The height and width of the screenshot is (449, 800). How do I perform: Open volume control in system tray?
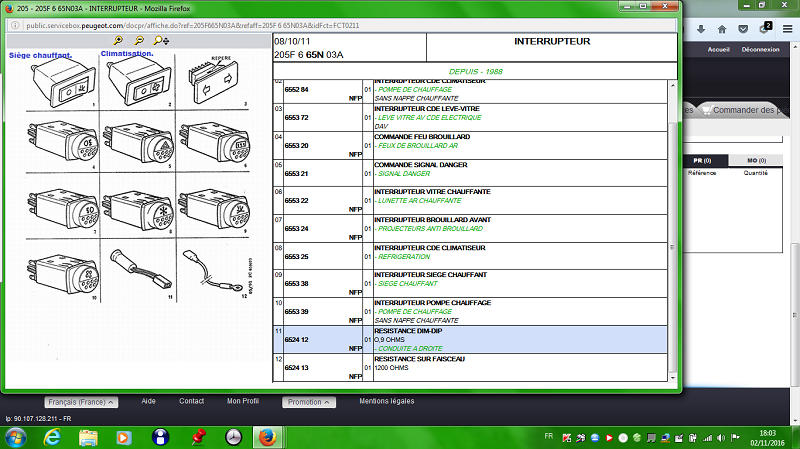[x=721, y=438]
